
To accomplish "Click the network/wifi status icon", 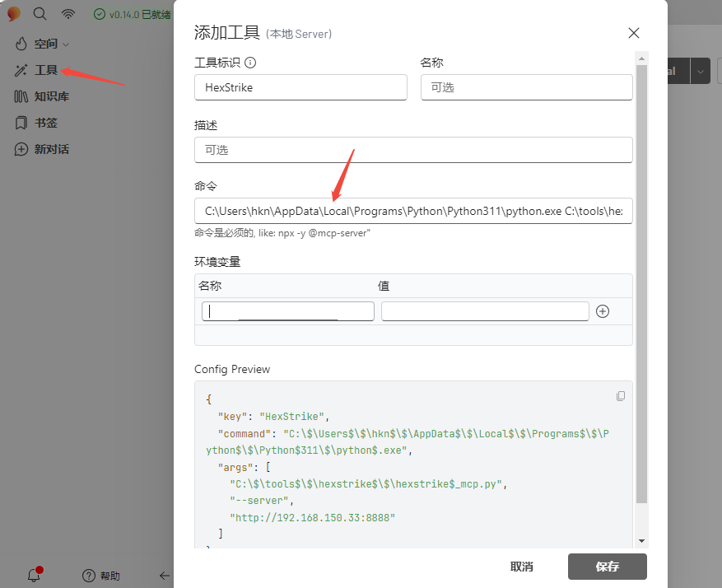I will pyautogui.click(x=68, y=13).
